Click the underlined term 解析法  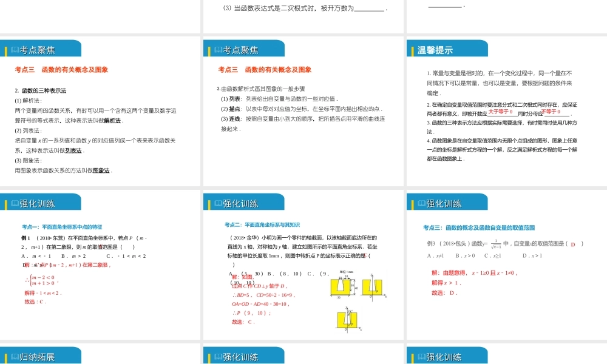[112, 121]
